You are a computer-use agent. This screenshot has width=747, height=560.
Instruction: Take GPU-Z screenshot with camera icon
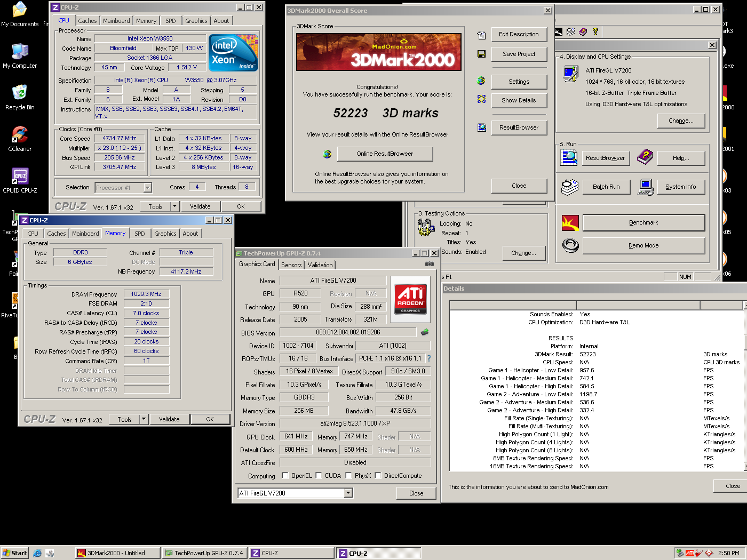click(429, 264)
